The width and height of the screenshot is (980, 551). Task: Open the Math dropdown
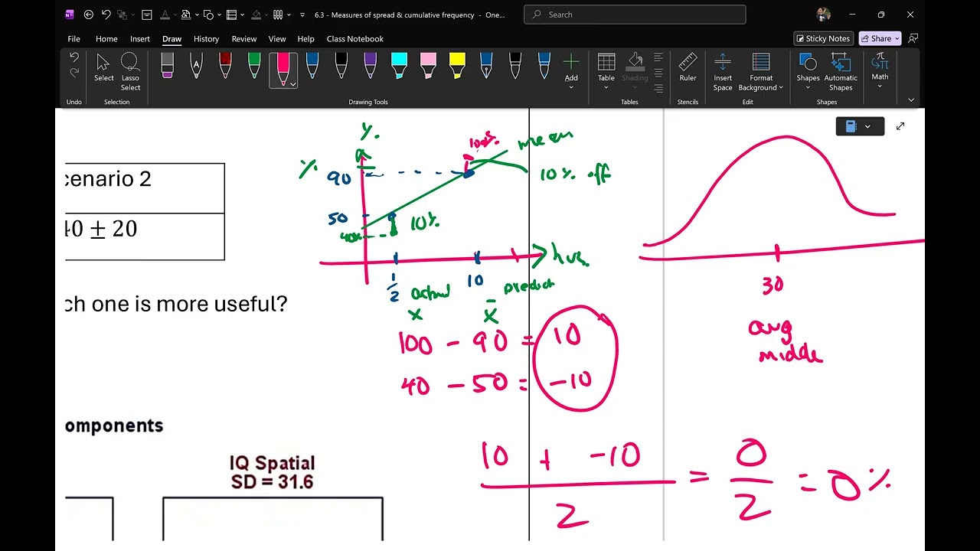click(x=880, y=71)
